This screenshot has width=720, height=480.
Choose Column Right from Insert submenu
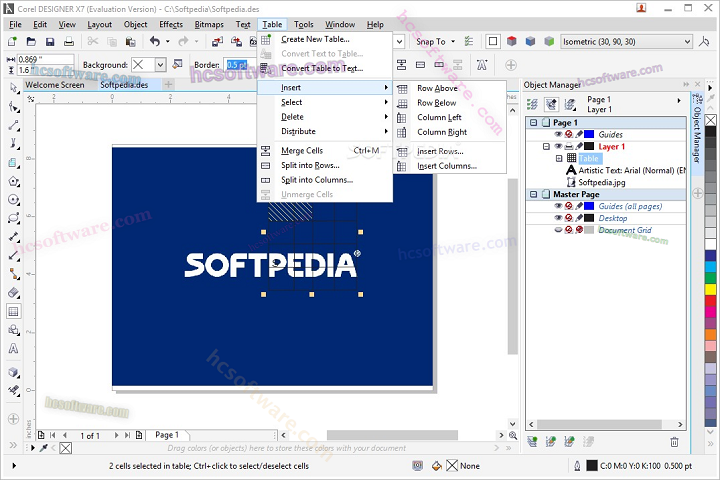point(442,132)
